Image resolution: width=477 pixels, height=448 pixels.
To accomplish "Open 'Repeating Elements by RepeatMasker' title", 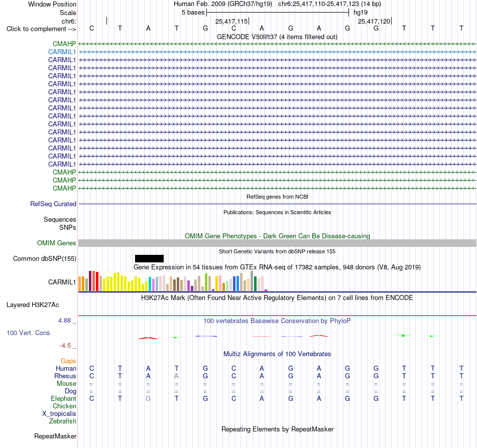I will click(x=277, y=429).
